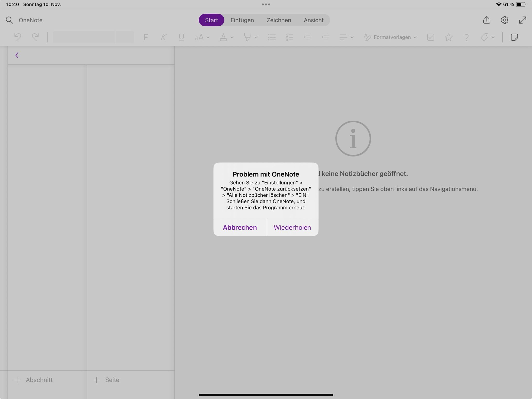Open the Zeichnen tab

(x=279, y=20)
